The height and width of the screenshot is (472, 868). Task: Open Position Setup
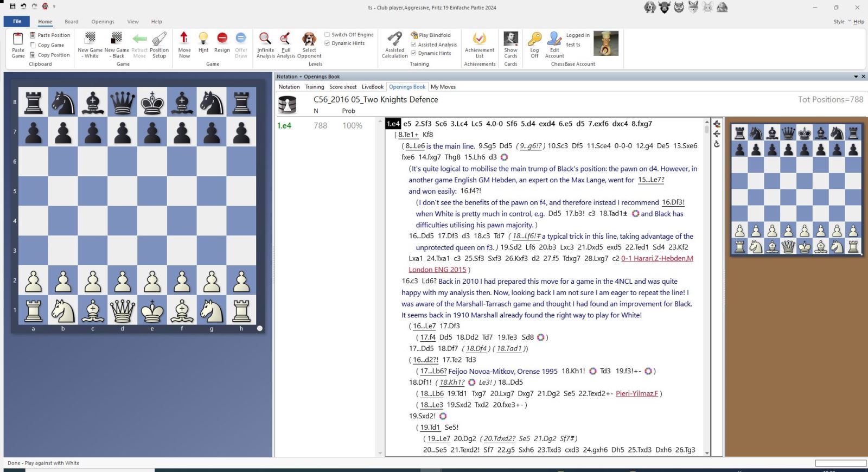(x=159, y=39)
